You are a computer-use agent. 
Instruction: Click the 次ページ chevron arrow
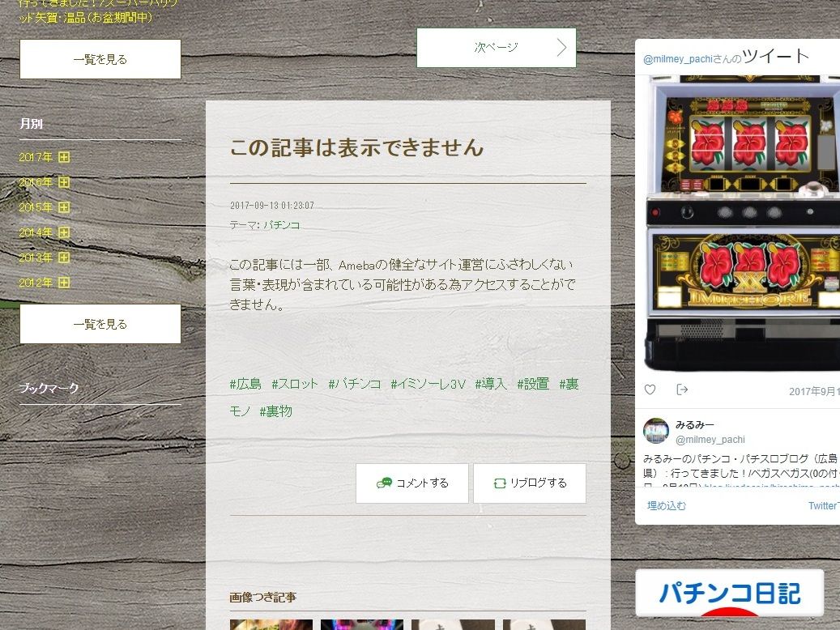pos(561,48)
